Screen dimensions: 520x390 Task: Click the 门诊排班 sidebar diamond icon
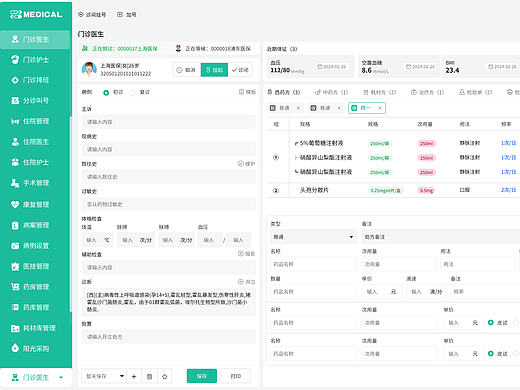click(15, 80)
